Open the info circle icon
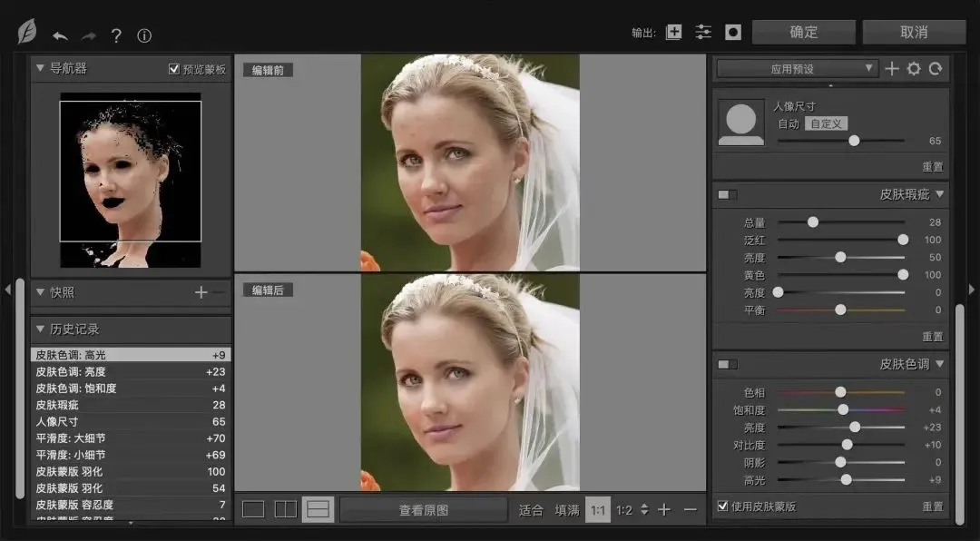Viewport: 980px width, 541px height. 144,35
